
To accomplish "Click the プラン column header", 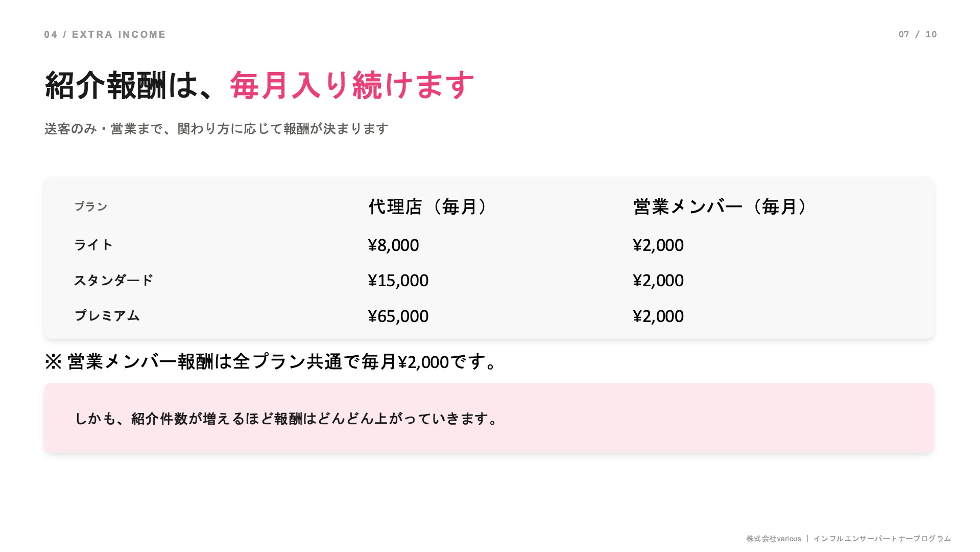I will coord(91,206).
